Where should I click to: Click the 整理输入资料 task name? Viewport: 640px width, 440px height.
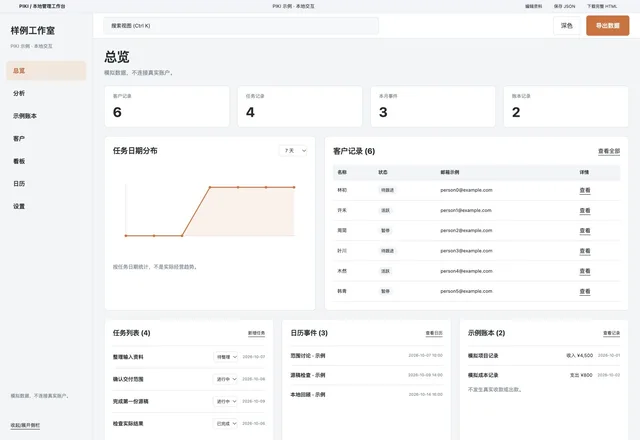pyautogui.click(x=128, y=357)
